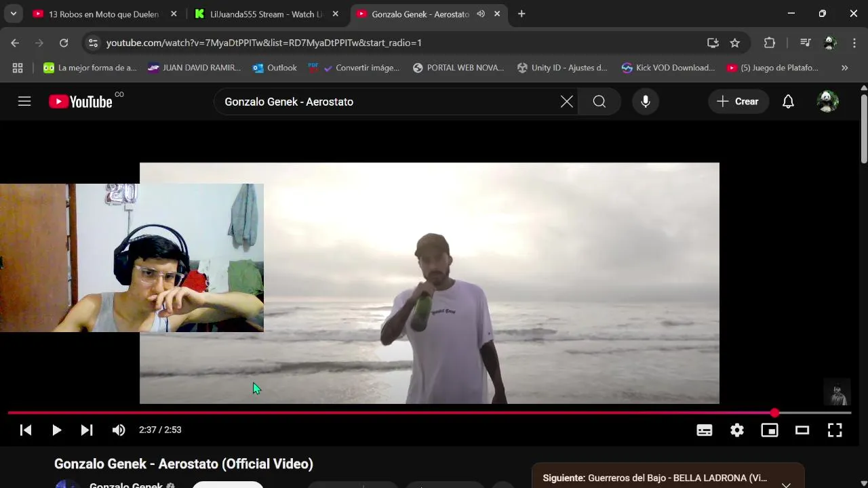Screen dimensions: 868x488
Task: Open the YouTube account avatar menu
Action: [x=827, y=102]
